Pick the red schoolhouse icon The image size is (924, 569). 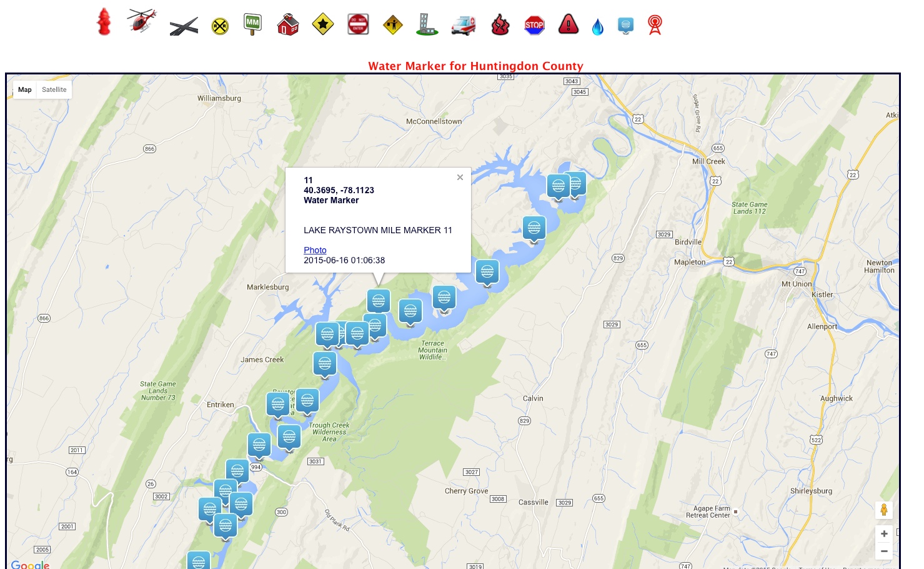[x=288, y=24]
